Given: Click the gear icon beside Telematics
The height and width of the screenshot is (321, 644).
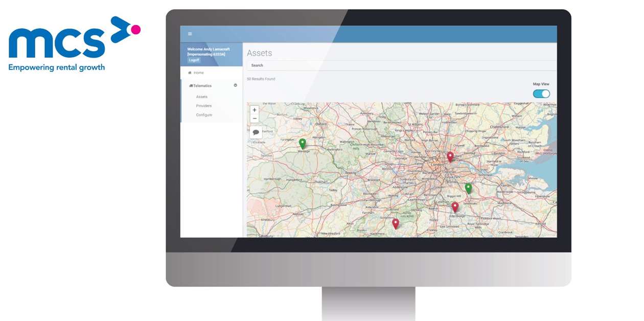Looking at the screenshot, I should pos(235,85).
